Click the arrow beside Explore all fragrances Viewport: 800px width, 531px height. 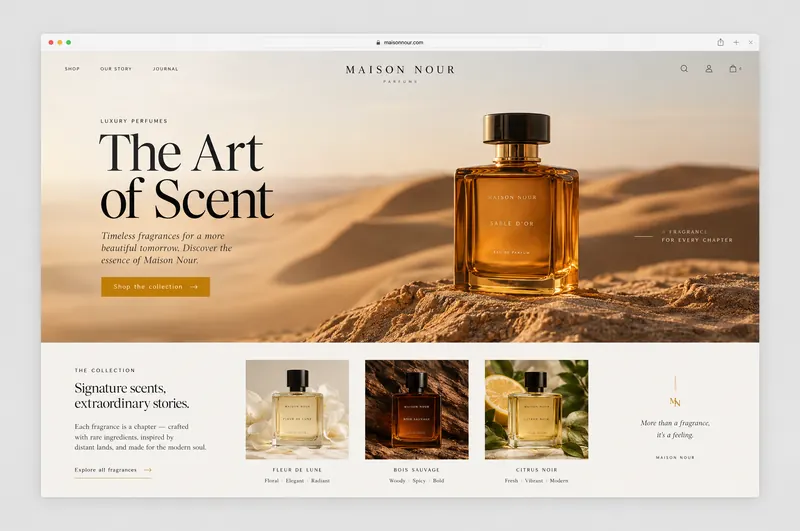click(148, 470)
